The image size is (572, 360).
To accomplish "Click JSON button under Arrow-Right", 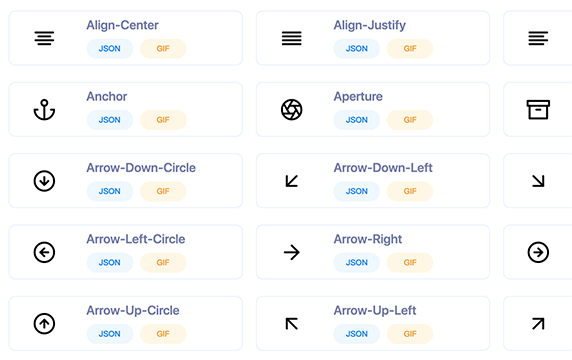I will [356, 262].
